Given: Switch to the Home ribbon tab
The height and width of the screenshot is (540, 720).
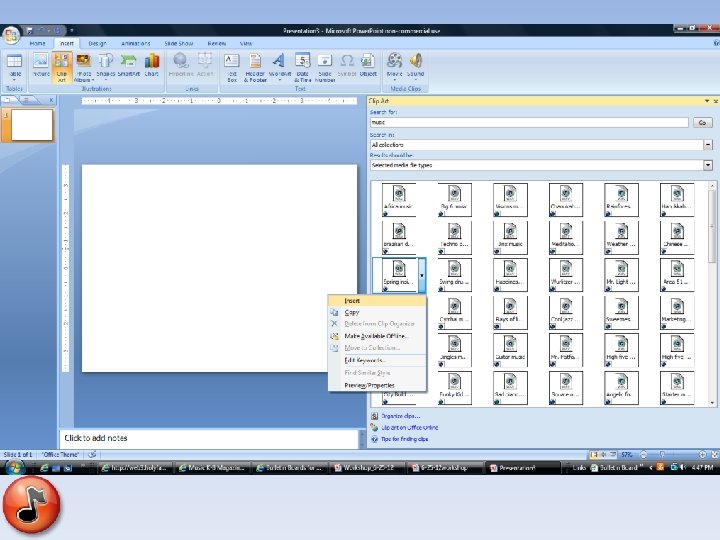Looking at the screenshot, I should 37,43.
